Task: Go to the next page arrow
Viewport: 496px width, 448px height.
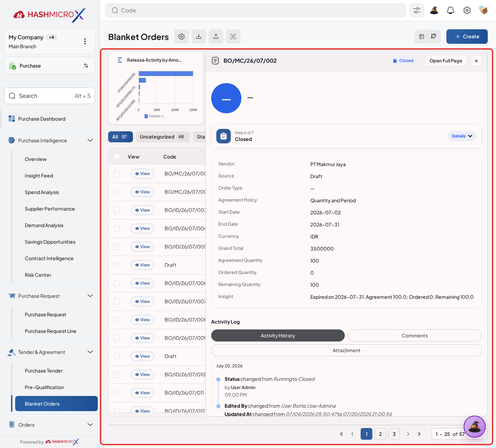Action: (x=408, y=434)
